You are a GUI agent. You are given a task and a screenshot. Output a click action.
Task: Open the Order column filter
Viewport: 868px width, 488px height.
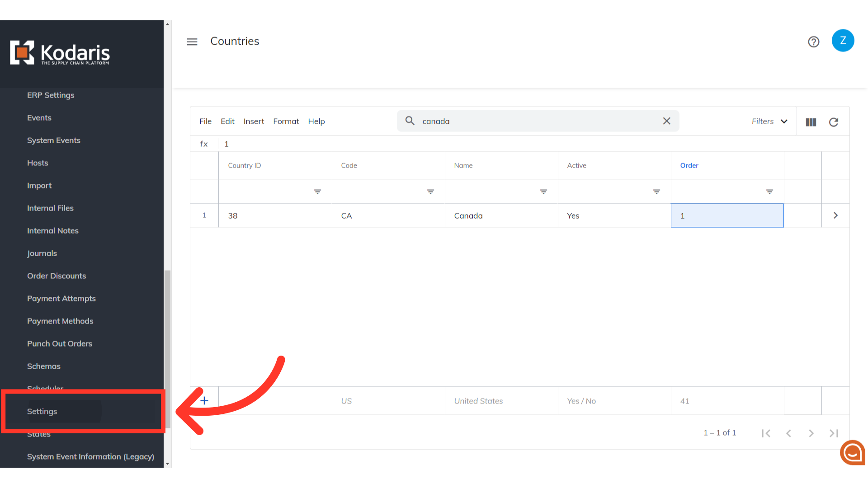tap(769, 192)
